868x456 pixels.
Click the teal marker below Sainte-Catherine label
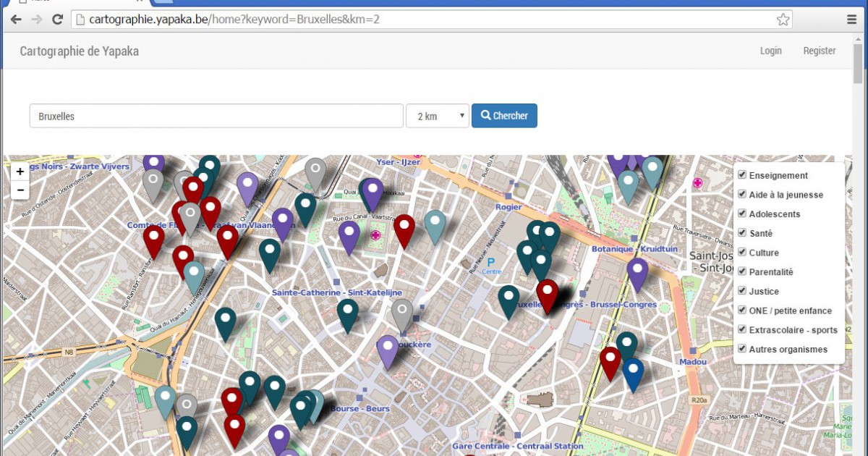click(x=348, y=316)
